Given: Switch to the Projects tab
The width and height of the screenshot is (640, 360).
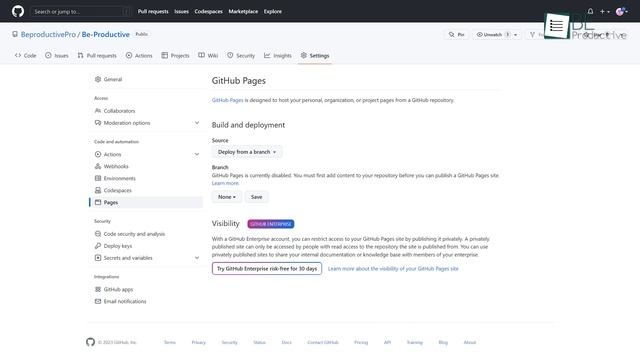Looking at the screenshot, I should 176,56.
